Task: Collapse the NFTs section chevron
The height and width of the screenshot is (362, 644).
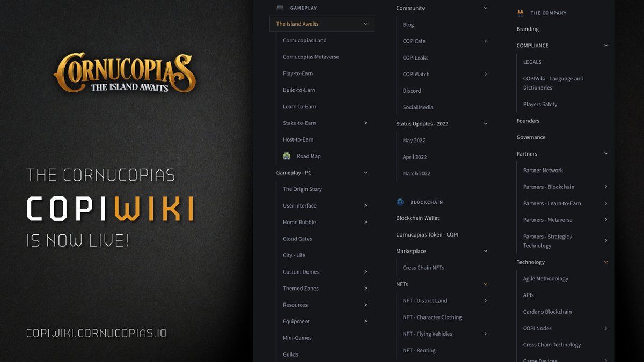Action: coord(486,284)
